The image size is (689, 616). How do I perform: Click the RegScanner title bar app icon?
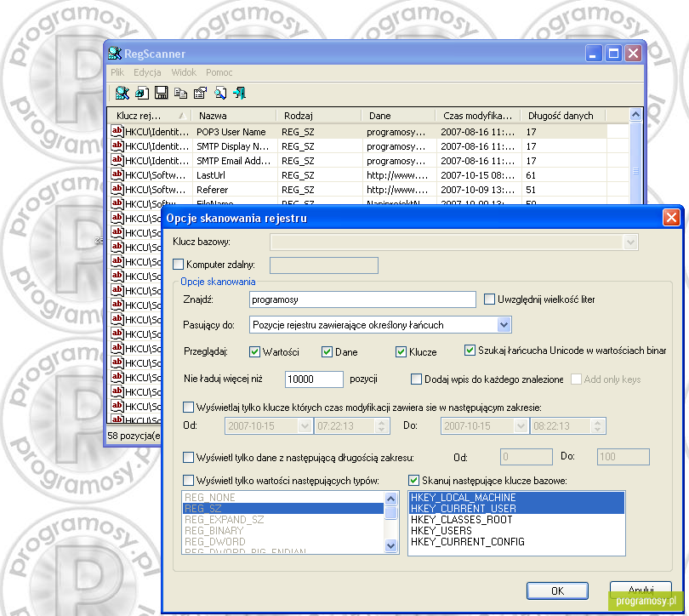click(x=115, y=53)
